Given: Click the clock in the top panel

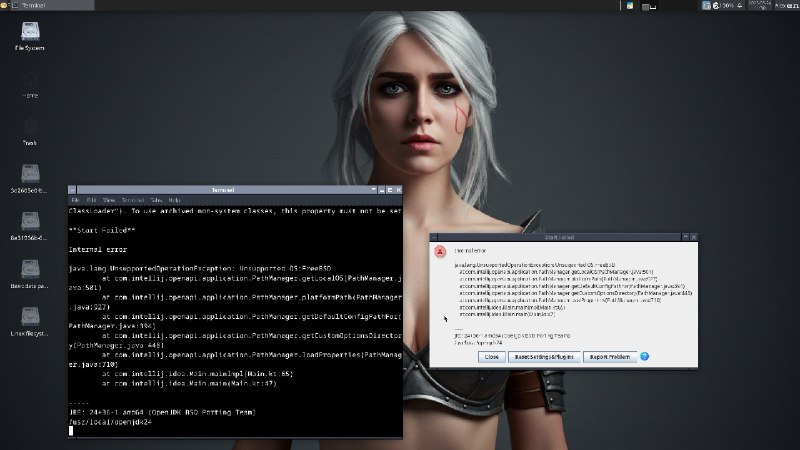Looking at the screenshot, I should point(760,6).
